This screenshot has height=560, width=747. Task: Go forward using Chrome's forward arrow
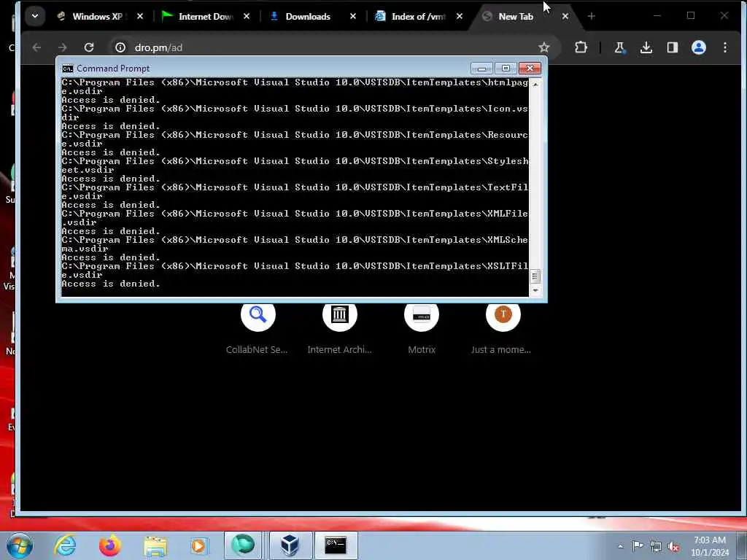pos(63,47)
